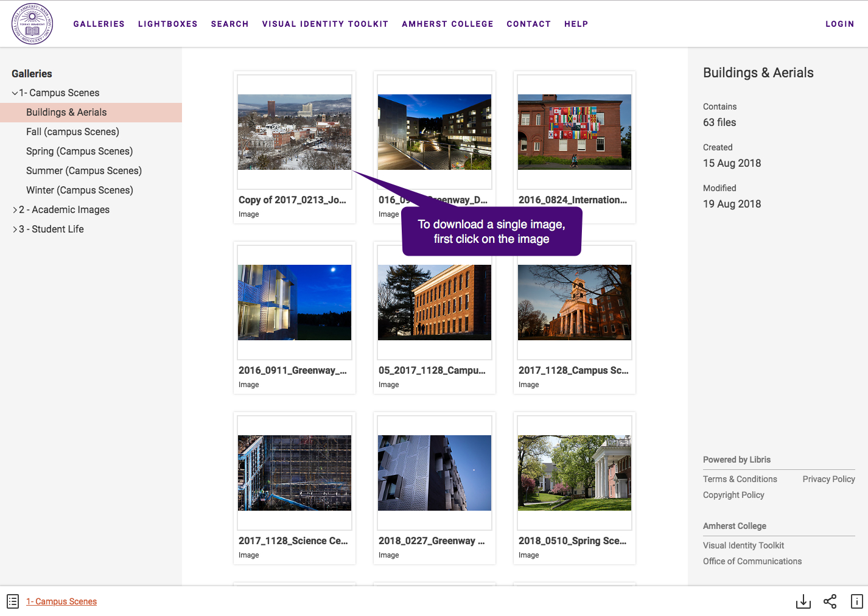This screenshot has width=868, height=616.
Task: Click the Copy of 2017_0213_Jo... title
Action: 292,200
